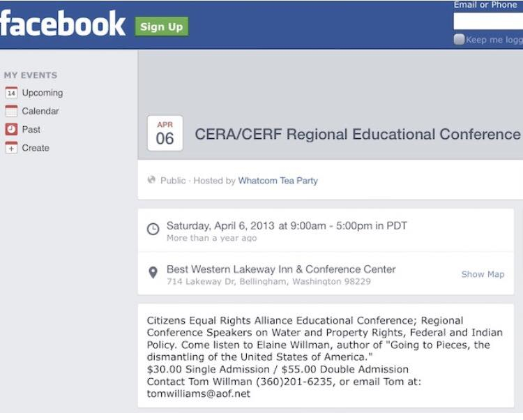Image resolution: width=523 pixels, height=420 pixels.
Task: Click the globe Public privacy icon
Action: (x=151, y=180)
